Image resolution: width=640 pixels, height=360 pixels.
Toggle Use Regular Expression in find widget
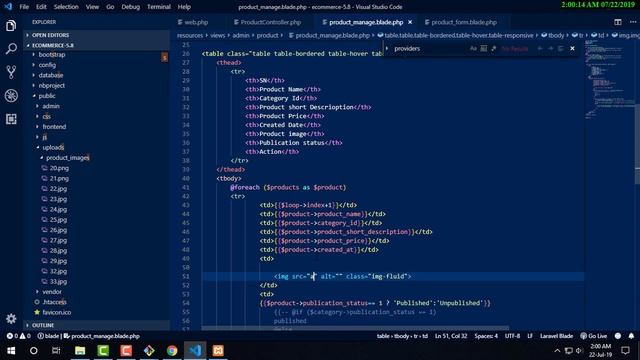coord(493,48)
